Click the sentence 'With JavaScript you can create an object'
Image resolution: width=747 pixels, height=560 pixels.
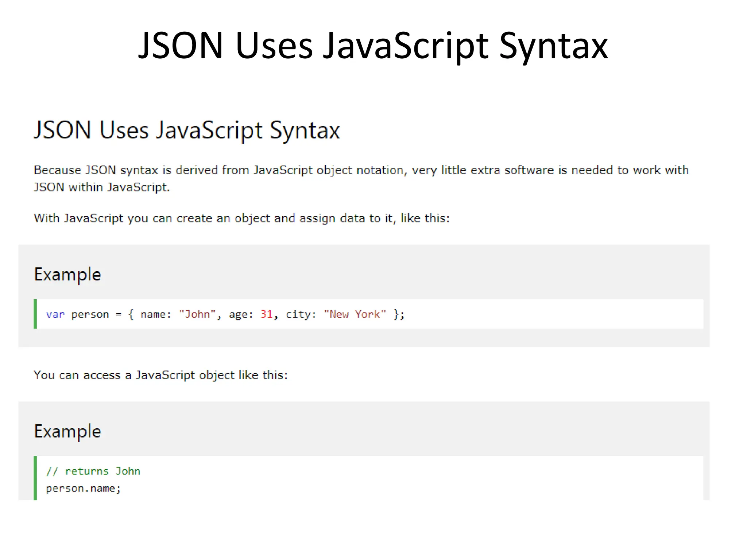[242, 218]
